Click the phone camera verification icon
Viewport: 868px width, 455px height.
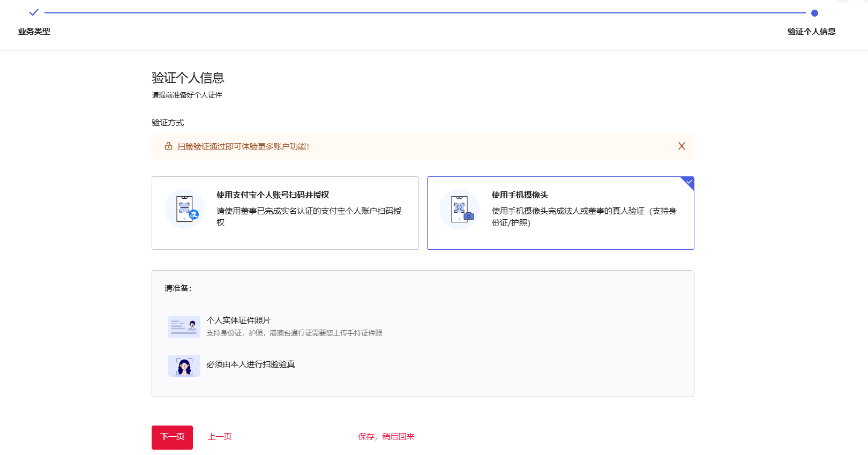(x=460, y=209)
